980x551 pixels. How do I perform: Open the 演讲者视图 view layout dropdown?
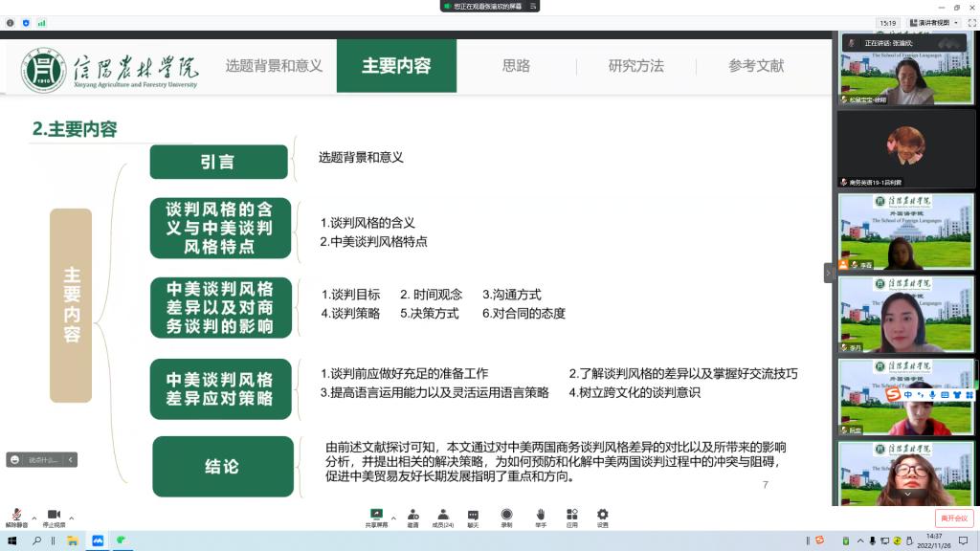click(935, 22)
